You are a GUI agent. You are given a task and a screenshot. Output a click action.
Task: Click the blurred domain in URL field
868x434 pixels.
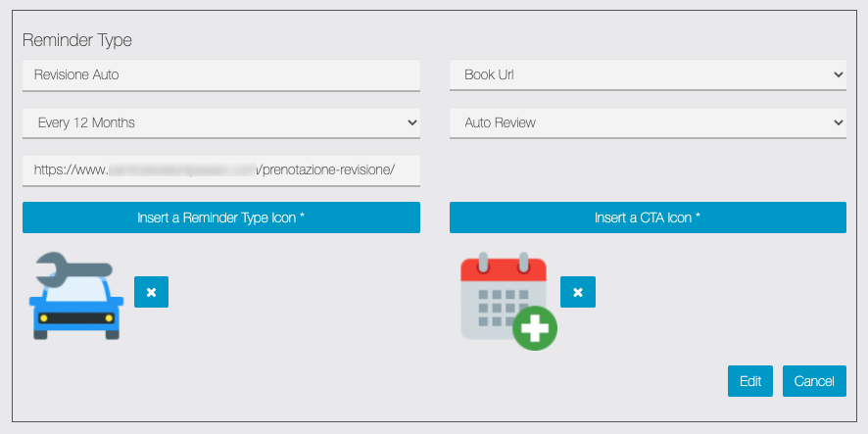[181, 169]
